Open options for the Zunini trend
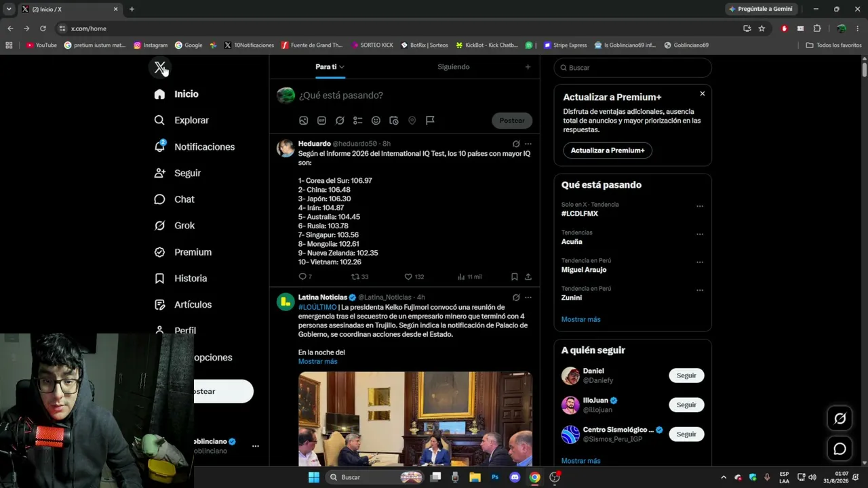 click(700, 290)
